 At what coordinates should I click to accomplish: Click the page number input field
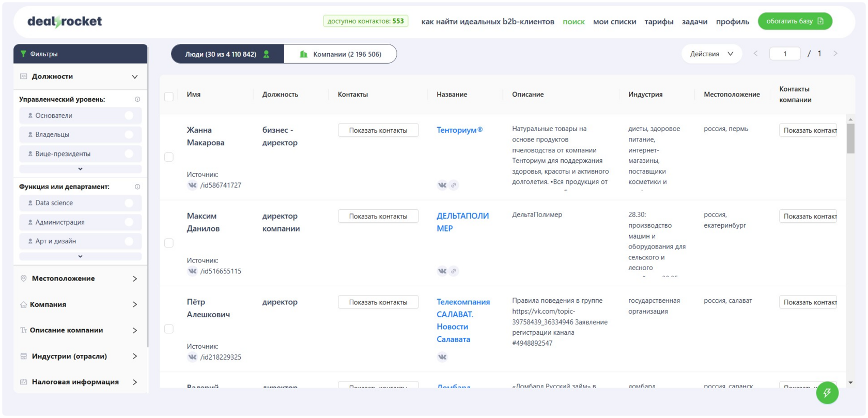784,54
